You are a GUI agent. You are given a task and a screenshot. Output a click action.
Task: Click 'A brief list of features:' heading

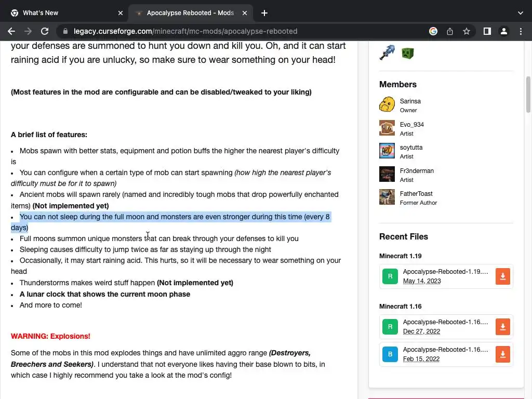tap(49, 135)
